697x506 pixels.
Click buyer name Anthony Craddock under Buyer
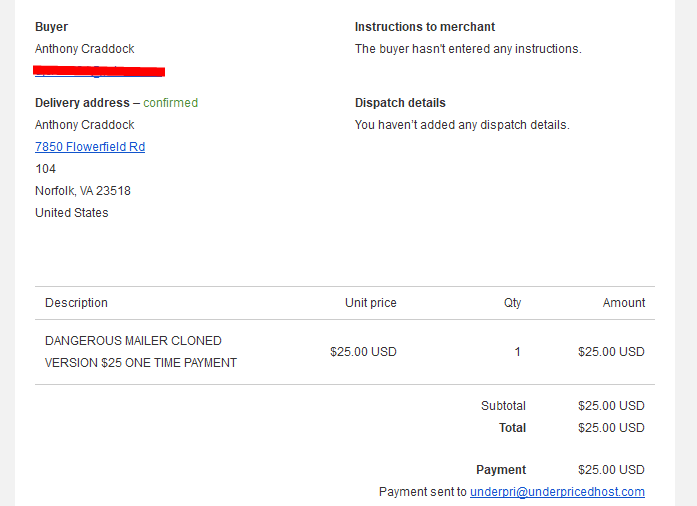tap(84, 48)
